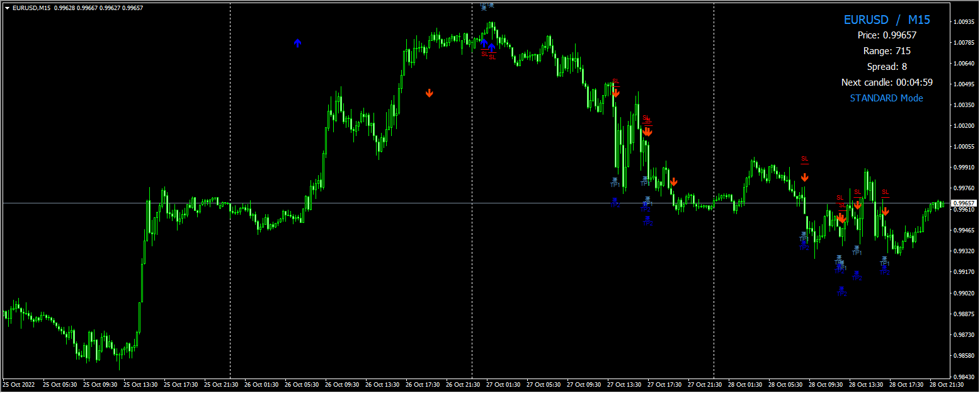Image resolution: width=980 pixels, height=393 pixels.
Task: Click the orange sell arrow below the SL near 27 Oct 09:30
Action: point(616,94)
